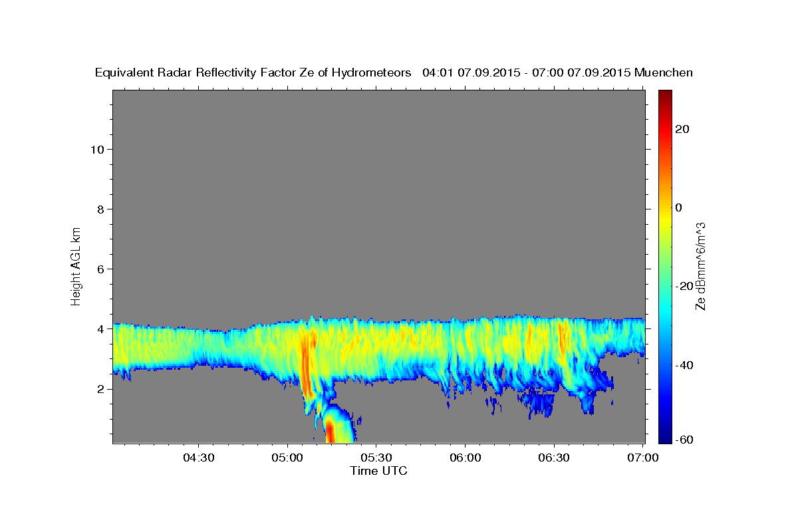Click the colorbar tick value '-60'

(684, 440)
